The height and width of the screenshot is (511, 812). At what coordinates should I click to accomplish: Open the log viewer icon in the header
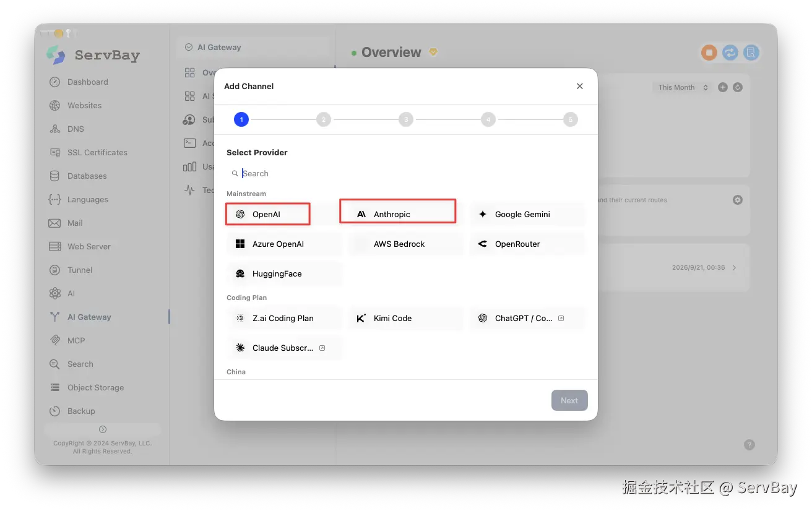click(751, 53)
